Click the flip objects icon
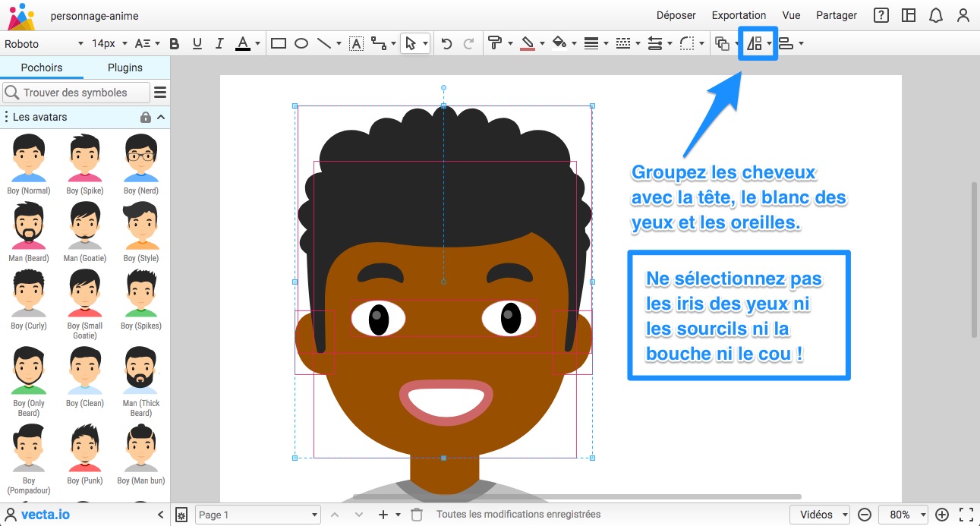 pyautogui.click(x=754, y=43)
